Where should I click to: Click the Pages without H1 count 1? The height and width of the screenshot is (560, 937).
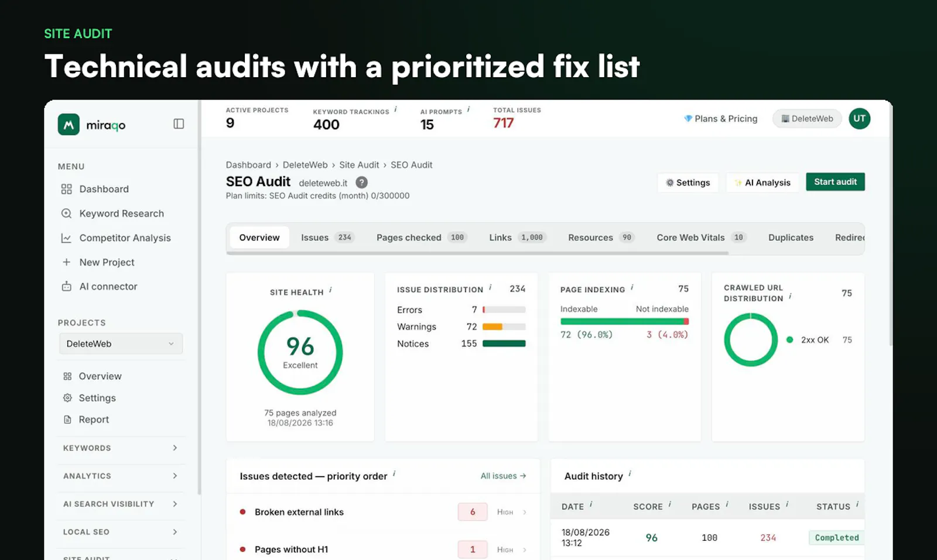[473, 549]
